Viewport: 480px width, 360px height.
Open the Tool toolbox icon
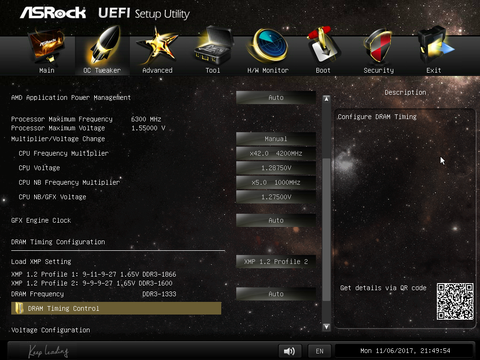click(213, 45)
